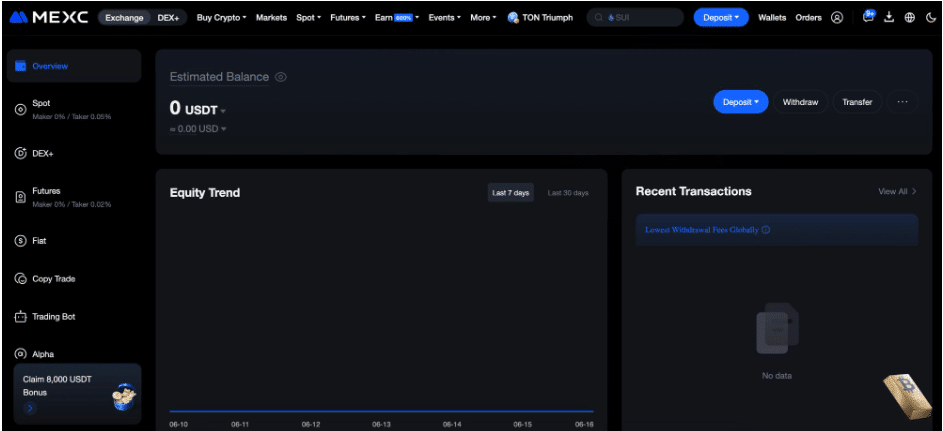Click the bonus arrow circle icon
This screenshot has height=431, width=943.
coord(29,408)
